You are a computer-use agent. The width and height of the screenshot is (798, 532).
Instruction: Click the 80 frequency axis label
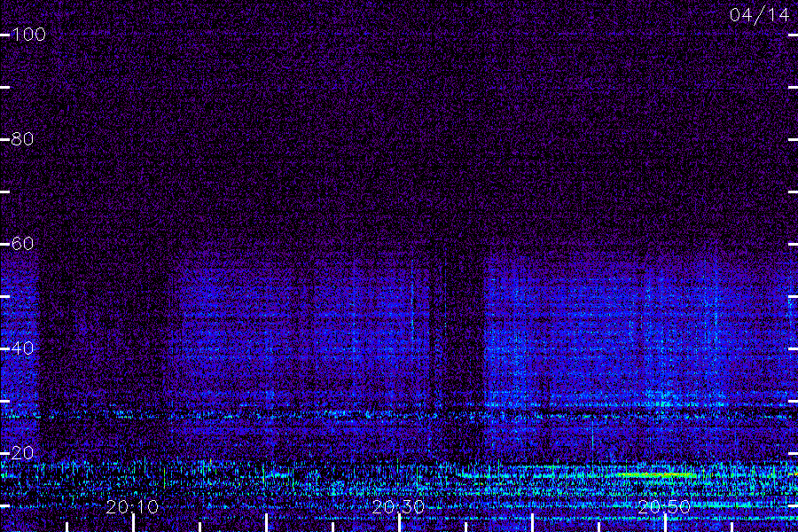click(22, 139)
